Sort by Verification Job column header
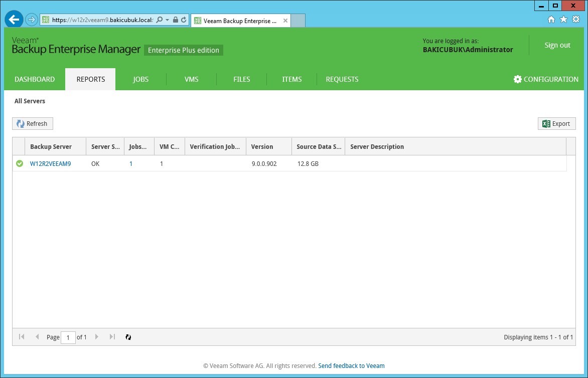588x378 pixels. (x=215, y=146)
